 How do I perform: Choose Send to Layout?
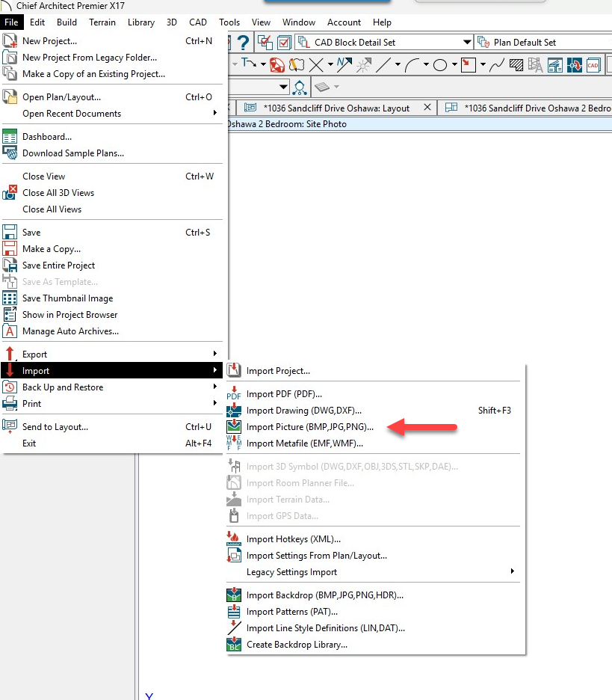pyautogui.click(x=112, y=427)
